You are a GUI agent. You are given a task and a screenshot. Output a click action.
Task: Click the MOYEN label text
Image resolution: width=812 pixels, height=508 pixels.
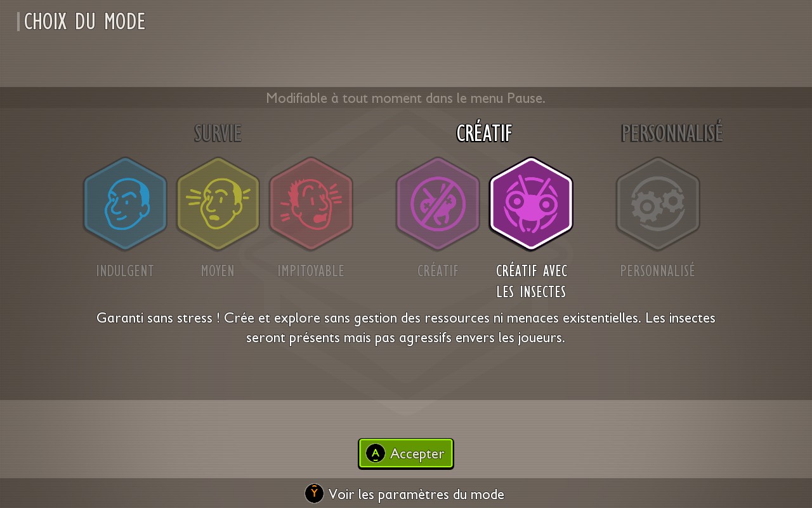(218, 271)
